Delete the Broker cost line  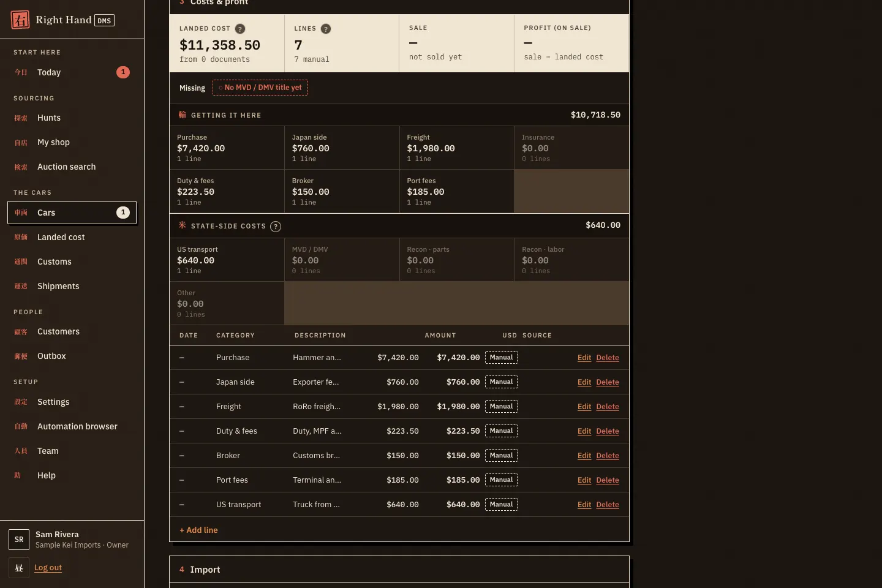[x=608, y=456]
